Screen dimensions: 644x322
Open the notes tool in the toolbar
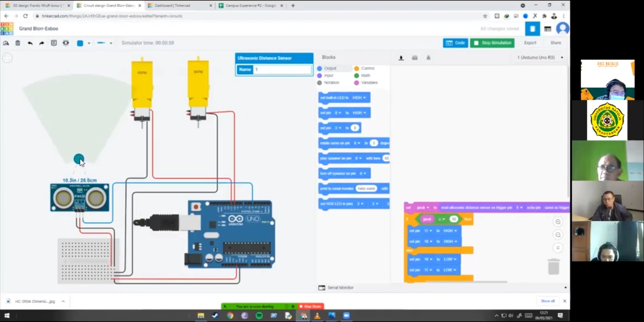click(54, 43)
